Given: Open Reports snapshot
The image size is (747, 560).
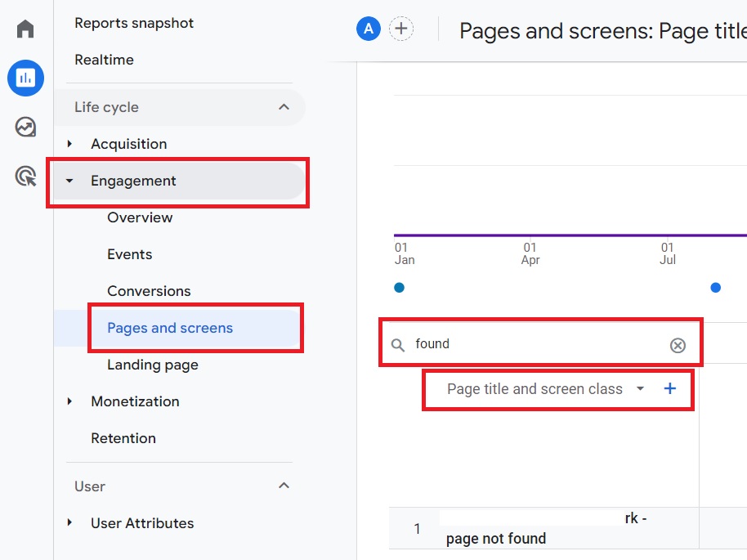Looking at the screenshot, I should pyautogui.click(x=134, y=23).
